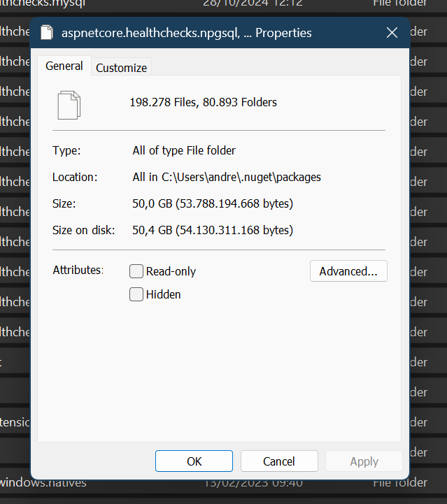Click the stacked files icon beside the file count

[x=69, y=104]
